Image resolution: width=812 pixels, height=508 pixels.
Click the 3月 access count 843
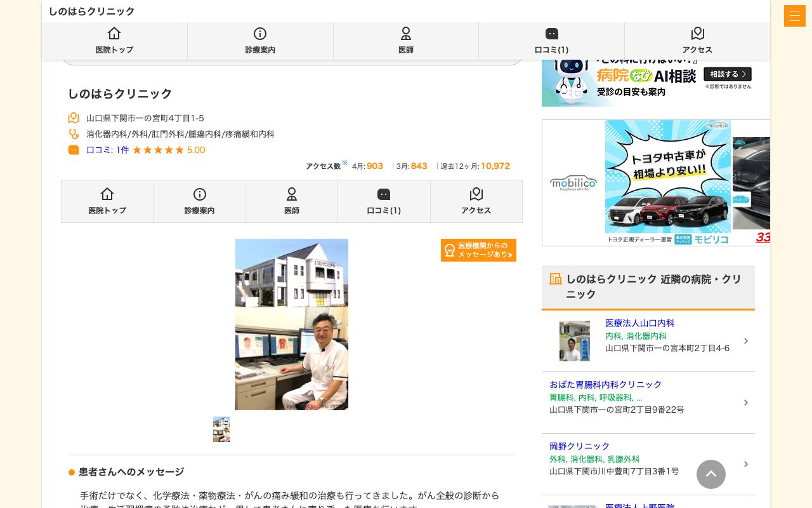(419, 166)
